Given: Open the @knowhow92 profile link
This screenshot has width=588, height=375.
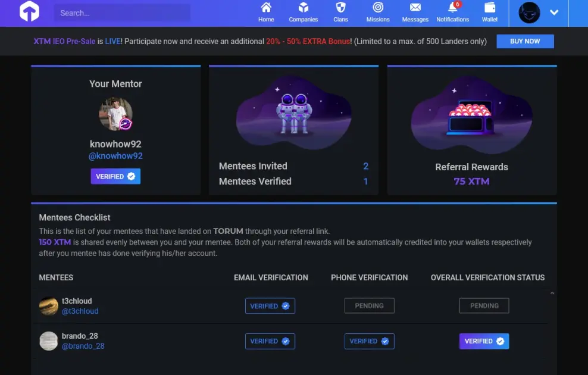Looking at the screenshot, I should [x=115, y=156].
